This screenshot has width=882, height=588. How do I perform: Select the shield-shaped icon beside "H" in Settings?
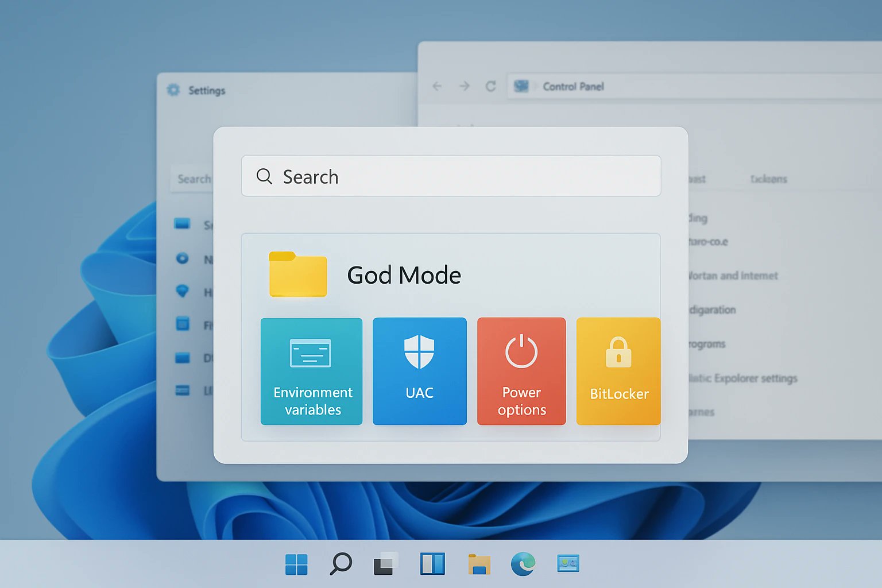[182, 291]
